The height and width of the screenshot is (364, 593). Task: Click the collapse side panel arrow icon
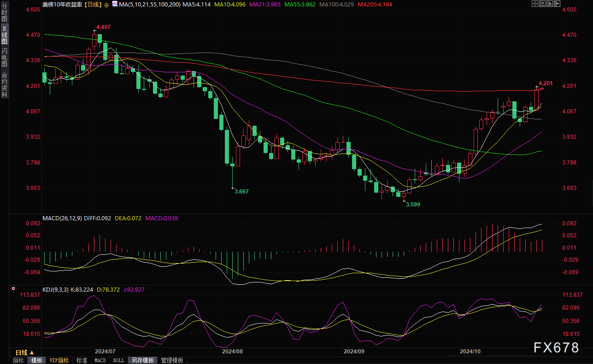(x=557, y=4)
